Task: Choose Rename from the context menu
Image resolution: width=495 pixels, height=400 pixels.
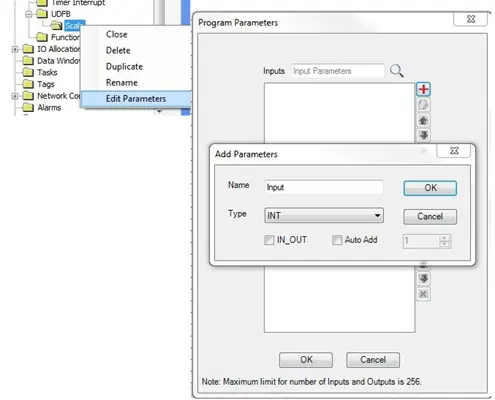Action: tap(122, 83)
